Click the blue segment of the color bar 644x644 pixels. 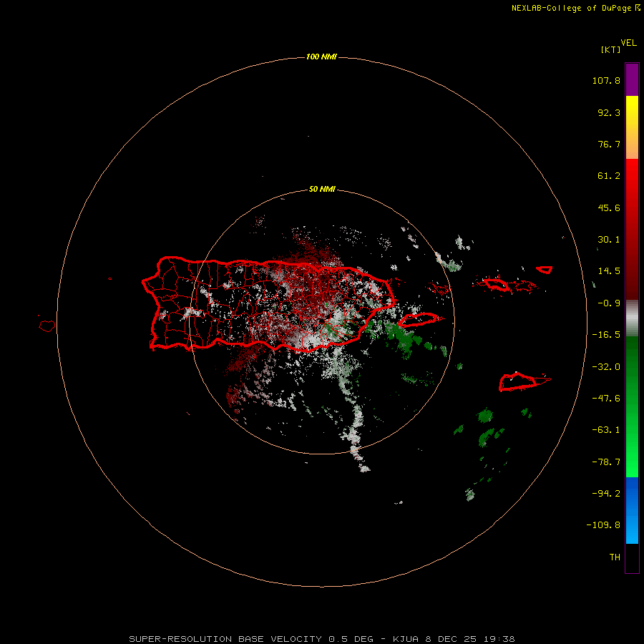(x=632, y=510)
